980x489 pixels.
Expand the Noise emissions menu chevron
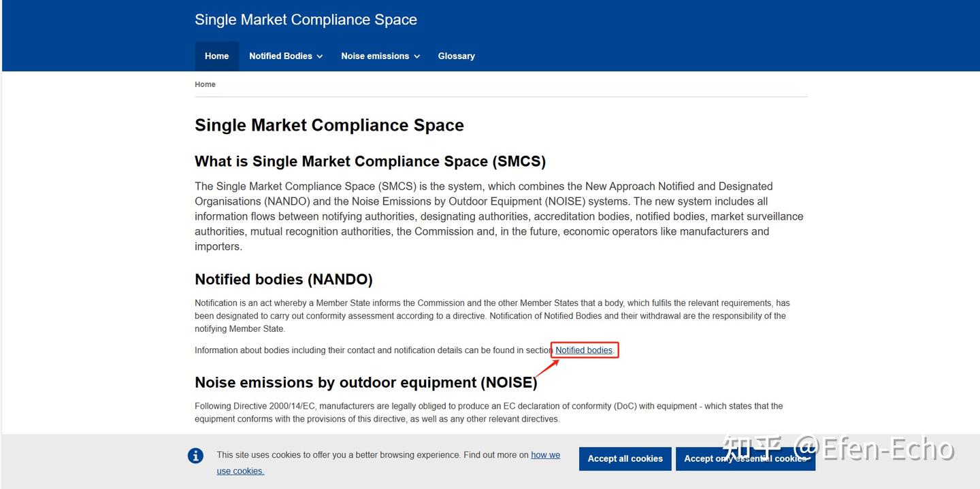(416, 56)
